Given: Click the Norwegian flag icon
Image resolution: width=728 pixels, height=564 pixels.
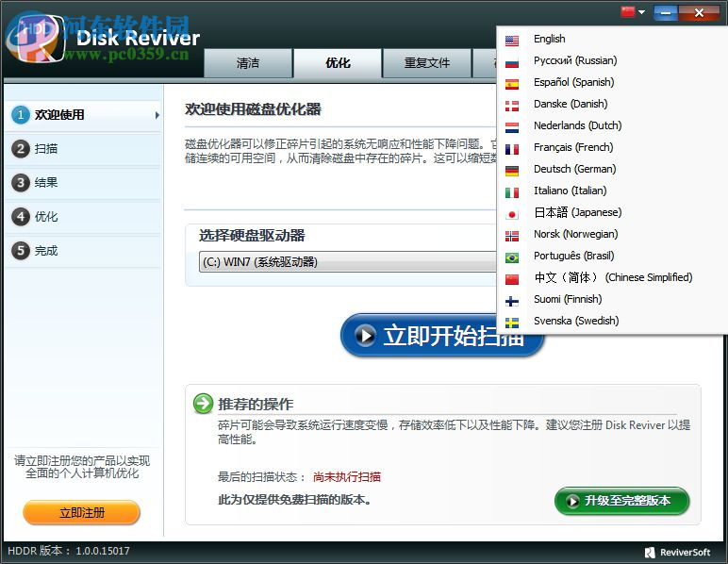Looking at the screenshot, I should click(512, 237).
